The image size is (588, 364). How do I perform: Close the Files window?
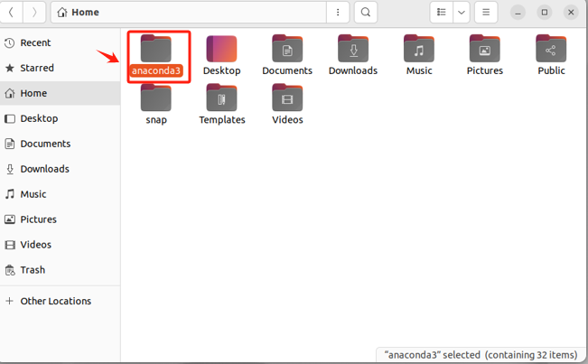click(571, 13)
